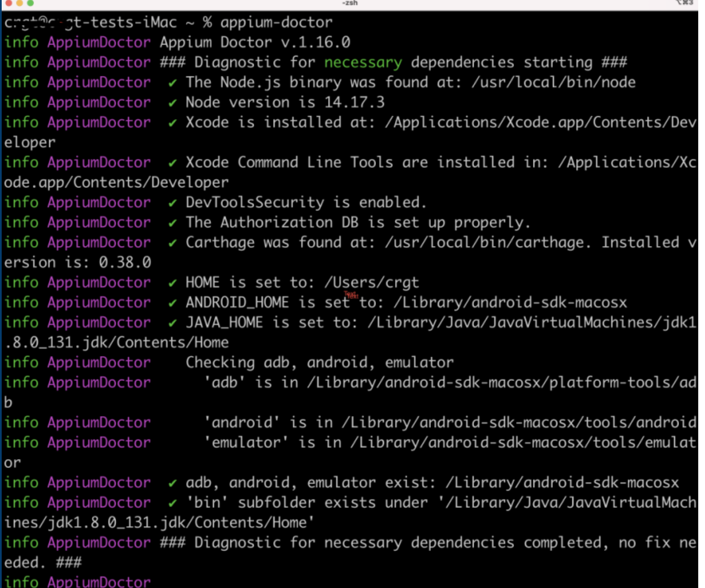Click checkmark beside 'adb, android, emulator exist'
The height and width of the screenshot is (588, 705).
point(172,484)
